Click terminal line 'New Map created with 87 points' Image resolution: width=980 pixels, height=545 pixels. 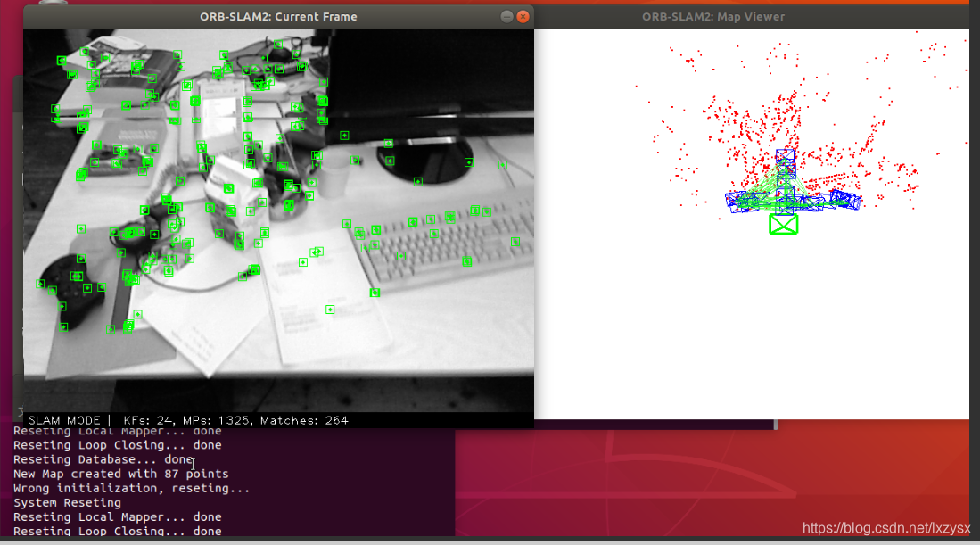[121, 474]
